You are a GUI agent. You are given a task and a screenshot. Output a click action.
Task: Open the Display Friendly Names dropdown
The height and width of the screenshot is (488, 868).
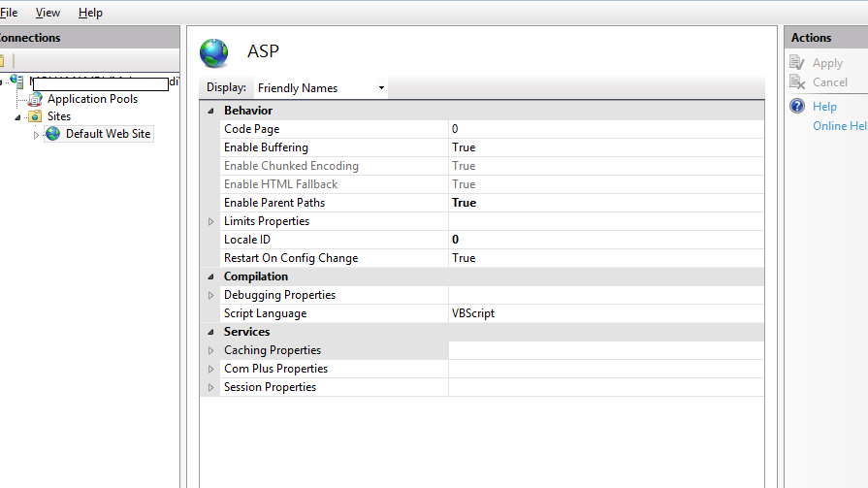(320, 88)
